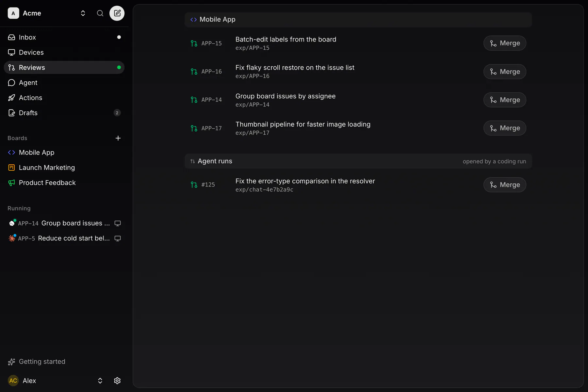The height and width of the screenshot is (392, 588).
Task: Open "Group board issues by assignee" review title
Action: point(286,96)
